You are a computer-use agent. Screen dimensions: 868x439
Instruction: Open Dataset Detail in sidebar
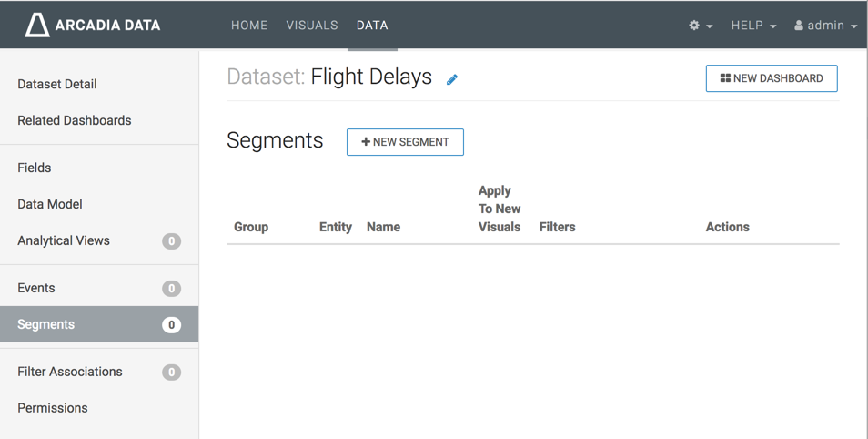click(x=57, y=84)
